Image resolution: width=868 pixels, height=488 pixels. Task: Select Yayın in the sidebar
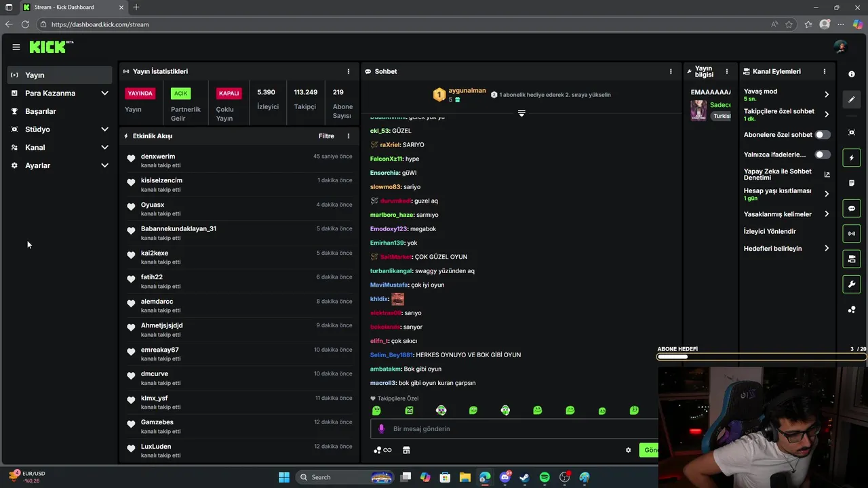(x=60, y=75)
